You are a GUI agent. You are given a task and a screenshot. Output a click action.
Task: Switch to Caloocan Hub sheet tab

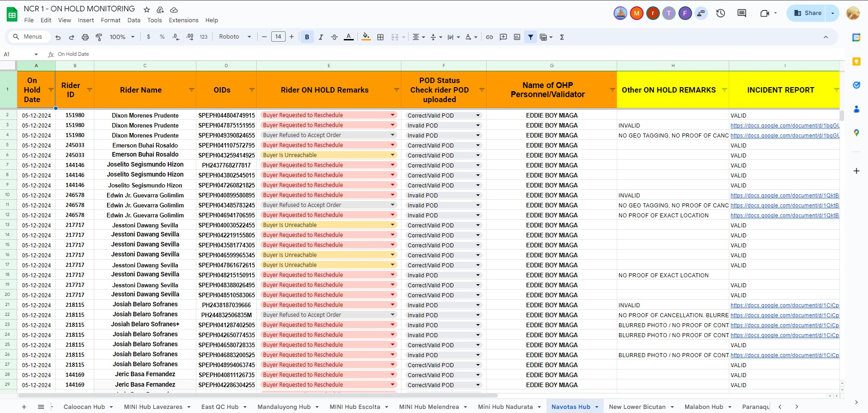pyautogui.click(x=84, y=407)
